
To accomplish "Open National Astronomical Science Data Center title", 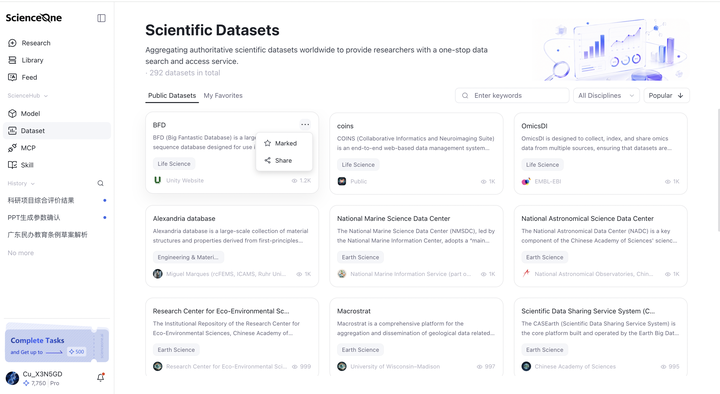I will pyautogui.click(x=587, y=219).
